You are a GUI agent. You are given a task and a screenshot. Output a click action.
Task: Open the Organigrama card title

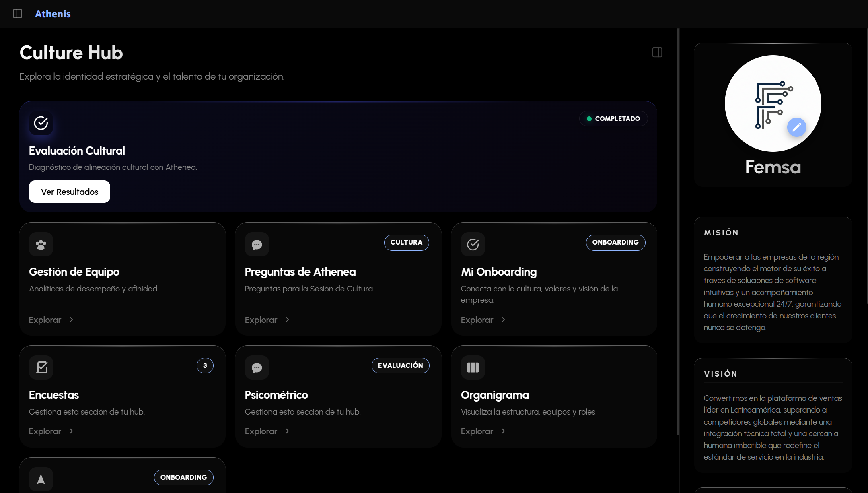[495, 395]
